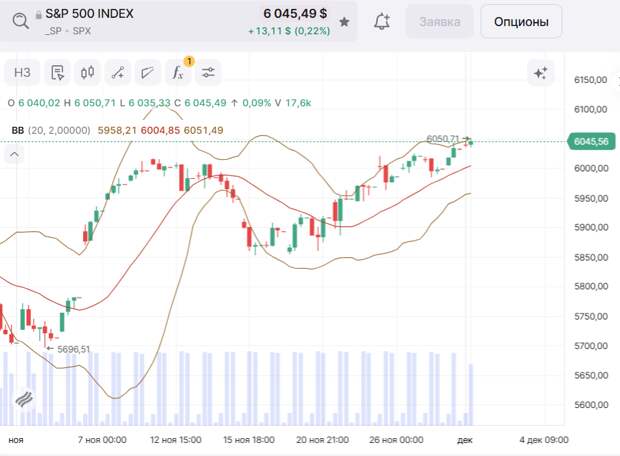
Task: Click the +13,11 $ (0,22%) change
Action: pos(289,31)
